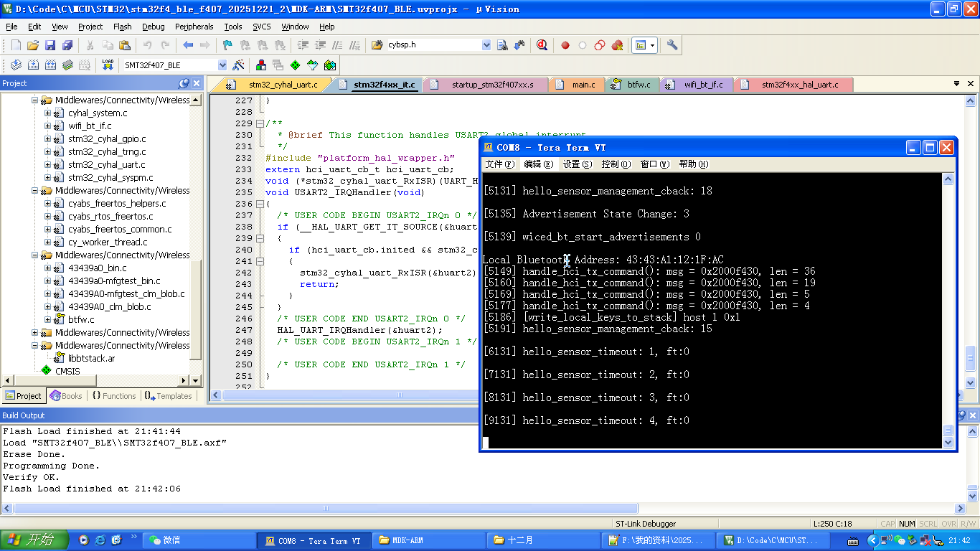
Task: Open the cybsp.h find dropdown
Action: 486,45
